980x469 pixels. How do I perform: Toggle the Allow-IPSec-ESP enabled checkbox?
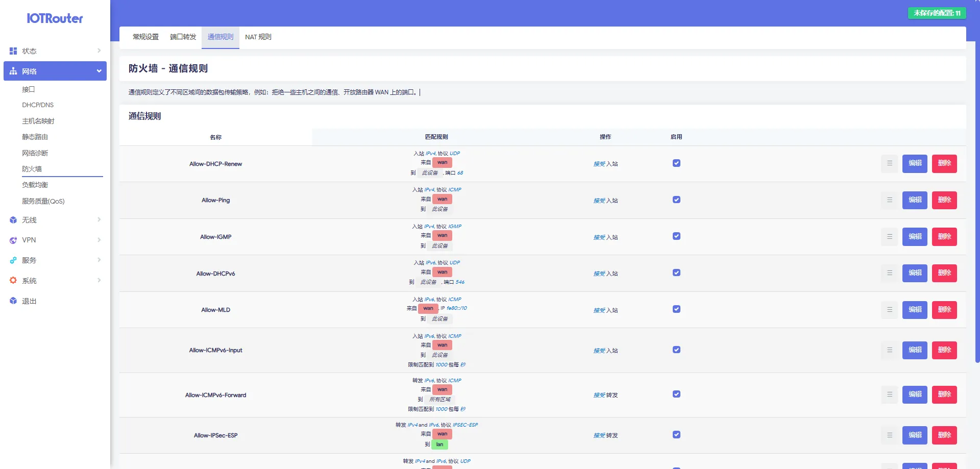pyautogui.click(x=676, y=435)
